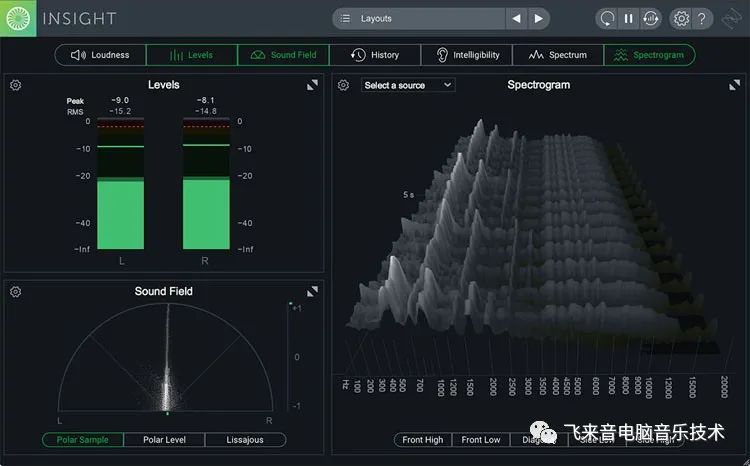750x466 pixels.
Task: Open the Select a source dropdown
Action: pyautogui.click(x=408, y=85)
